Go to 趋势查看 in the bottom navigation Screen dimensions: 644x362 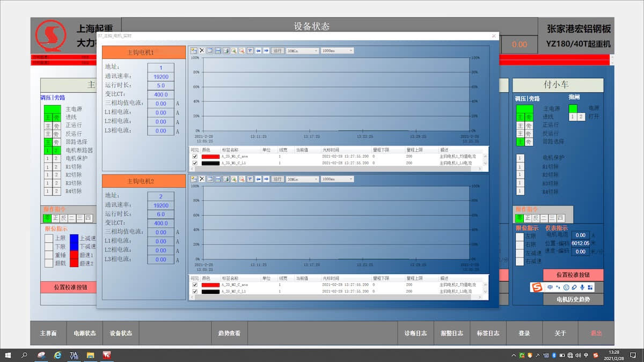tap(229, 333)
